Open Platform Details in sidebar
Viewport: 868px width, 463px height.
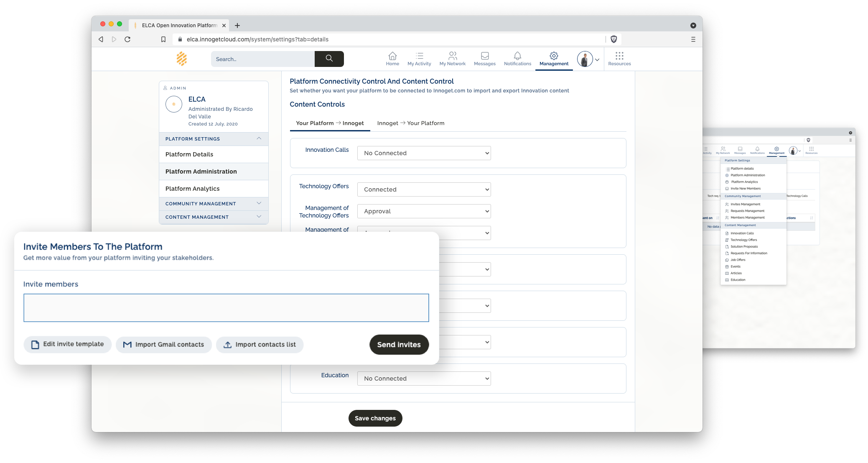tap(214, 154)
